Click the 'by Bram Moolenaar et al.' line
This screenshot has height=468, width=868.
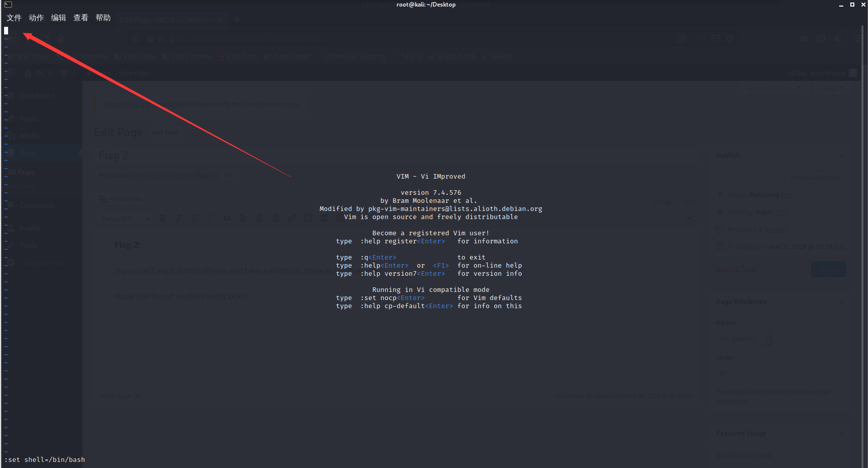pos(429,201)
